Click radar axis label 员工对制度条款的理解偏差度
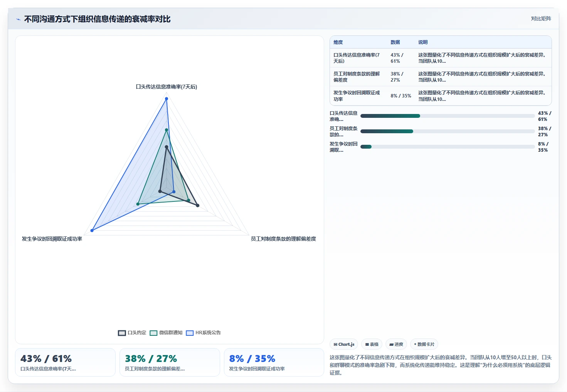This screenshot has height=392, width=567. [x=283, y=239]
